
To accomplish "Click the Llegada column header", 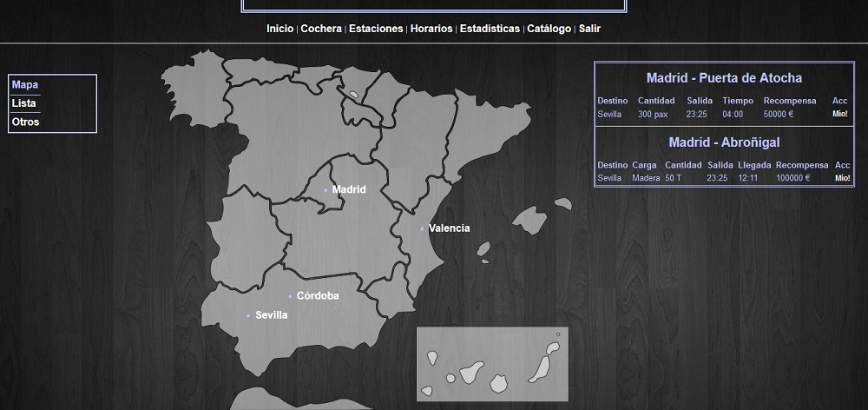I will click(754, 165).
